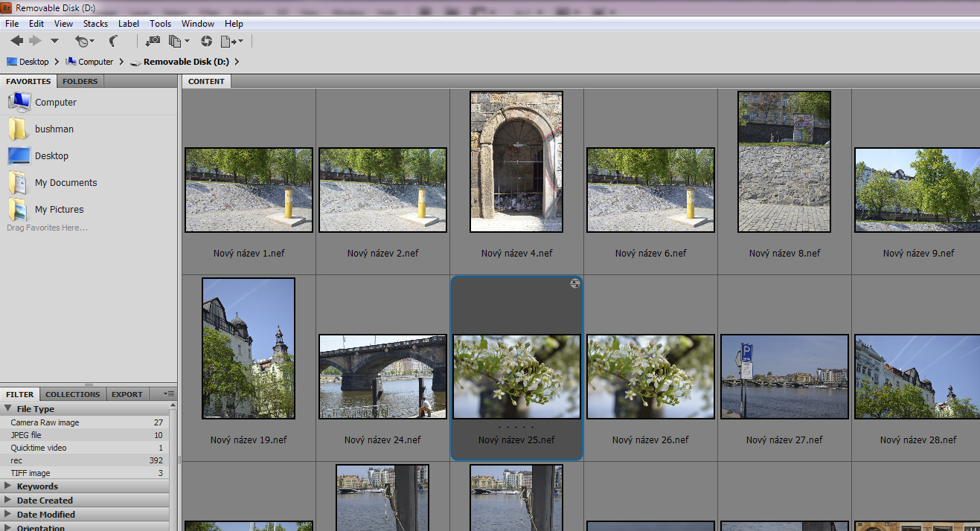Image resolution: width=980 pixels, height=531 pixels.
Task: Open the Refine stacked-pages dropdown icon
Action: pos(179,41)
